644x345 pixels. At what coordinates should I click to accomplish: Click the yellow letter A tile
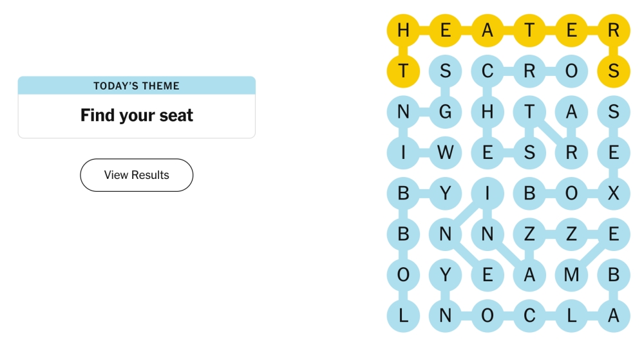tap(487, 30)
